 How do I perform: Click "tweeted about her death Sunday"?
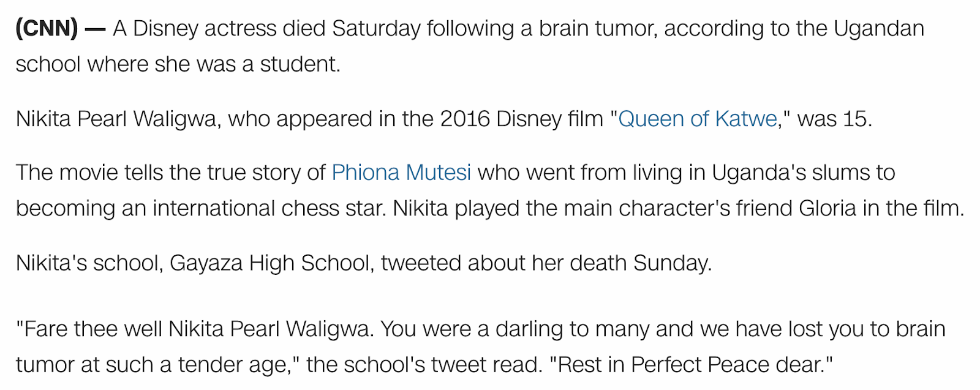546,263
